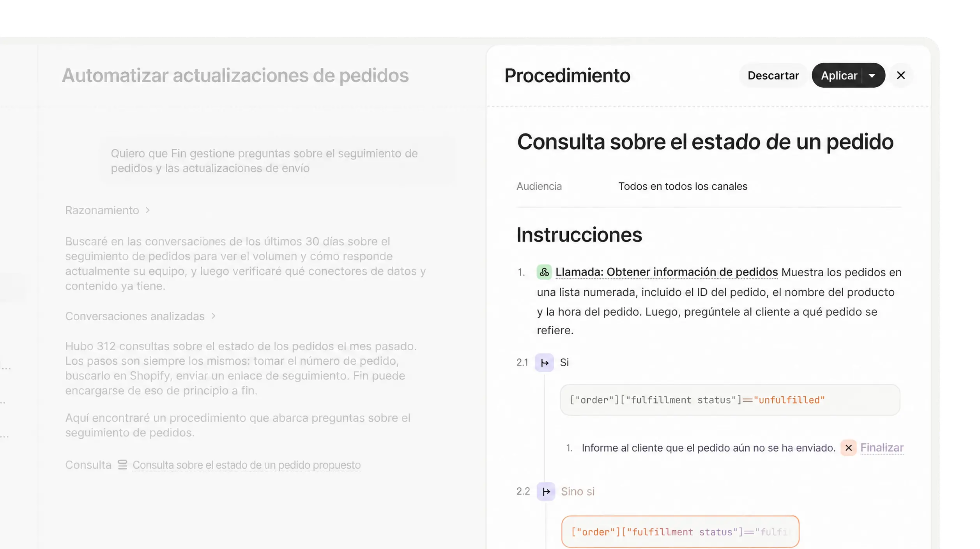Click paragraph starting Buscaré en las conversaciones
Viewport: 980px width, 549px height.
(245, 264)
